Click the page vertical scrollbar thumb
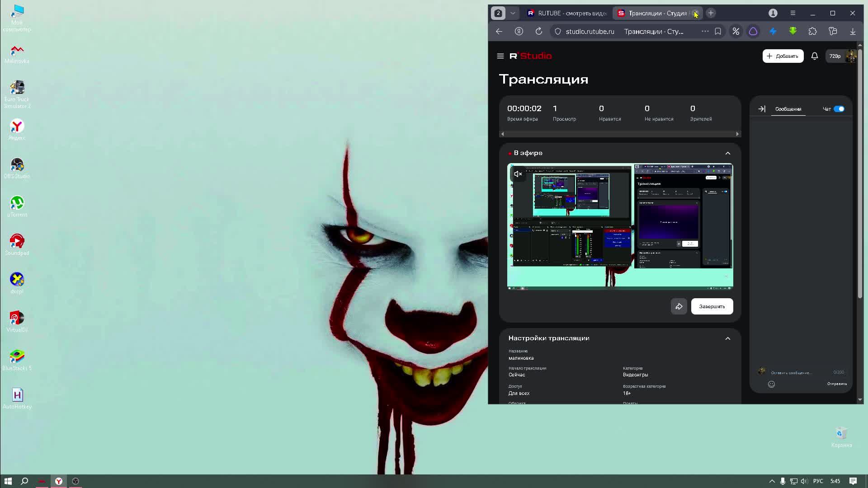The width and height of the screenshot is (868, 488). tap(860, 173)
